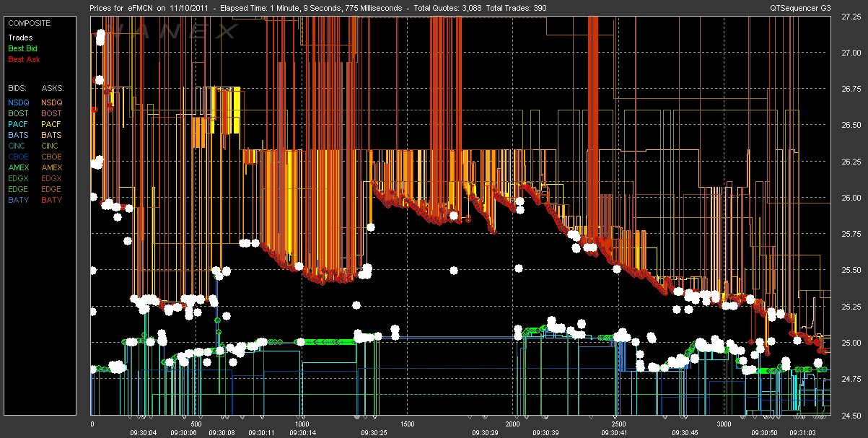This screenshot has height=438, width=868.
Task: Click the 26.00 price axis label
Action: 851,198
